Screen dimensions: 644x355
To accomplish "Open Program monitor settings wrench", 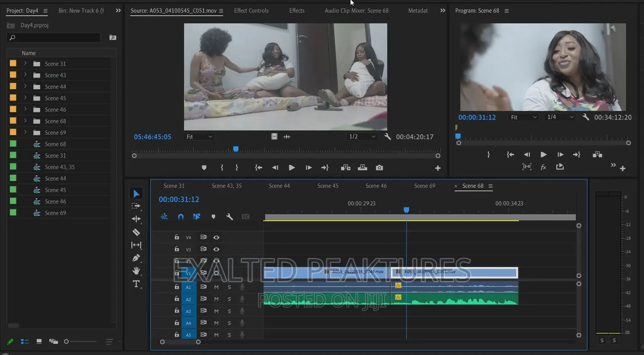I will pos(586,117).
